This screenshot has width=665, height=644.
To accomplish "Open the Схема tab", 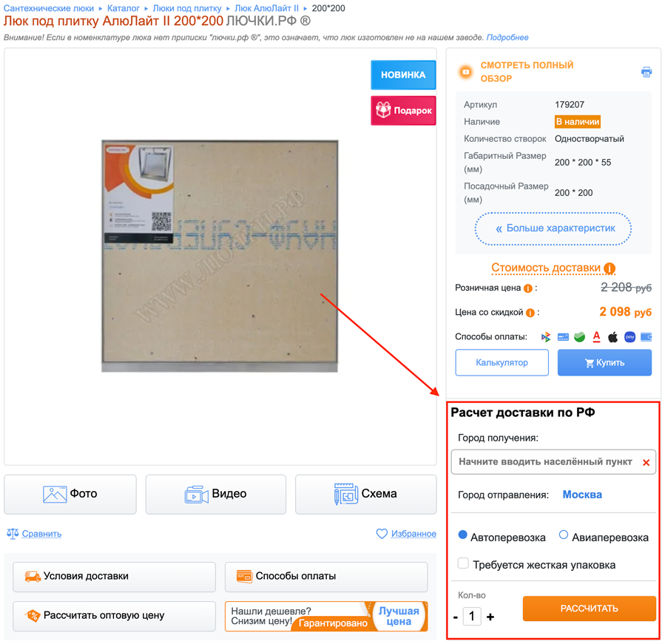I will coord(365,495).
